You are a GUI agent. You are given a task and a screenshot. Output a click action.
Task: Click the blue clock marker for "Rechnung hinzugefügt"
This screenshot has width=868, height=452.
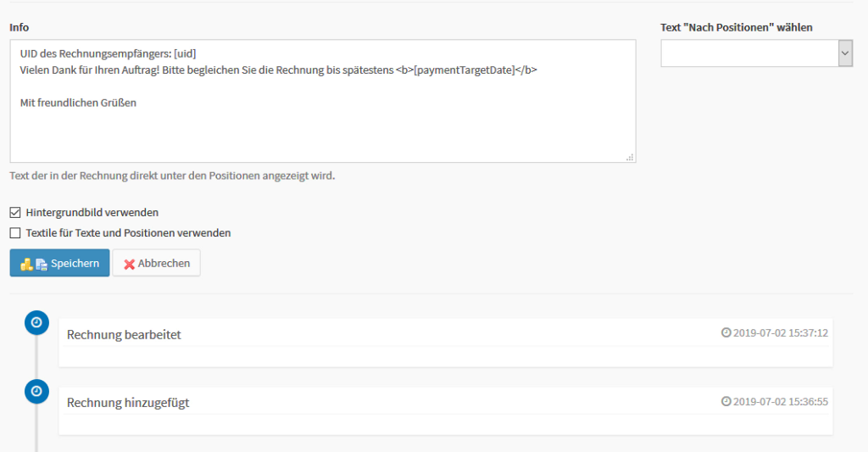point(36,390)
